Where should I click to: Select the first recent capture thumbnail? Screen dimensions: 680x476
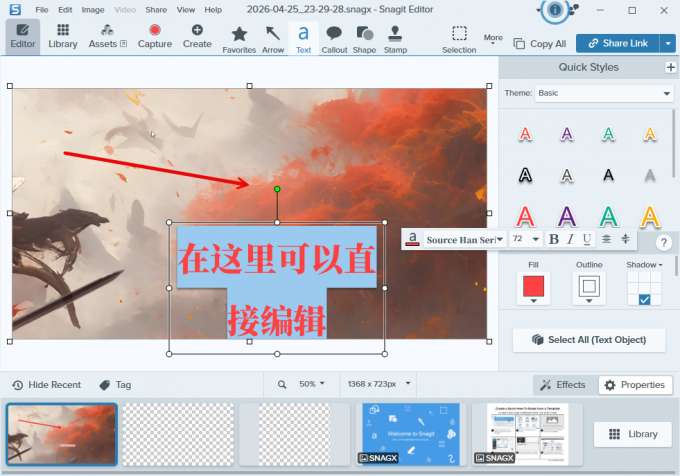tap(62, 434)
